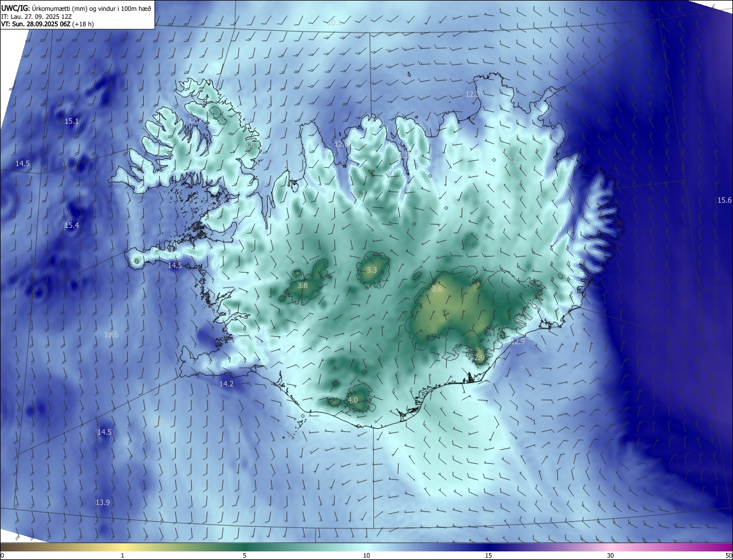This screenshot has height=560, width=733.
Task: Select the 3.3 value label
Action: [372, 270]
